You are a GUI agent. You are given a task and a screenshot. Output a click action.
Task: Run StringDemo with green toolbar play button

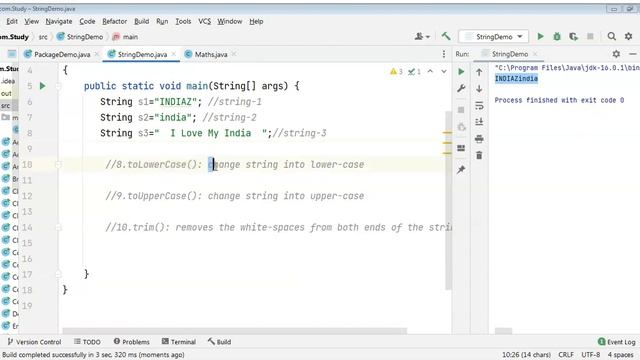click(540, 37)
